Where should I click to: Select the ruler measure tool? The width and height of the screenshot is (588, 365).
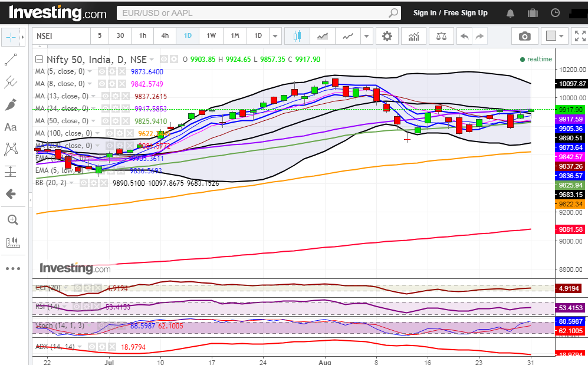click(13, 242)
